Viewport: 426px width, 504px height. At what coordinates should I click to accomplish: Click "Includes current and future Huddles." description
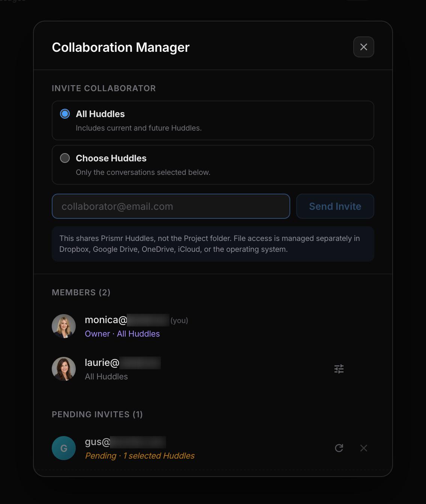(x=139, y=128)
